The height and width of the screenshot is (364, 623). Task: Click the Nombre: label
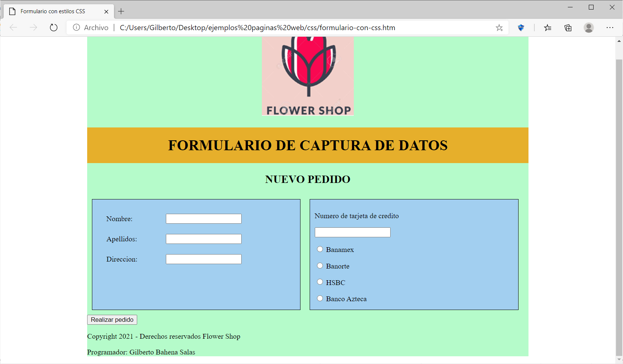pos(120,219)
